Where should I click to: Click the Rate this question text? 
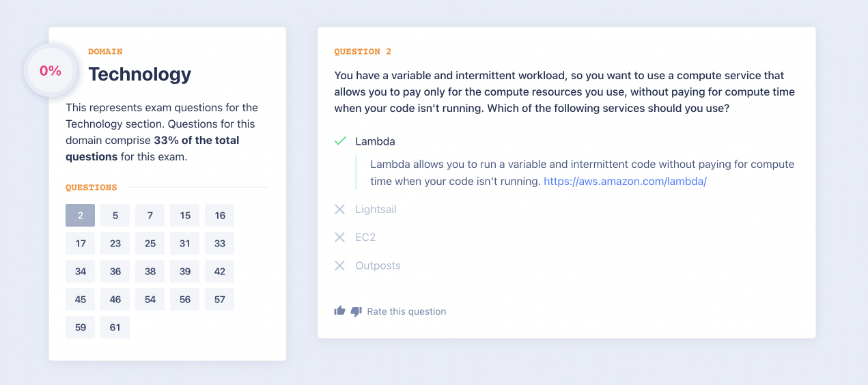tap(406, 311)
